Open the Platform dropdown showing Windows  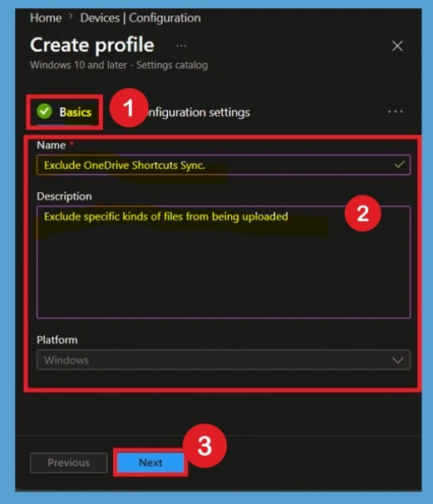(x=224, y=359)
